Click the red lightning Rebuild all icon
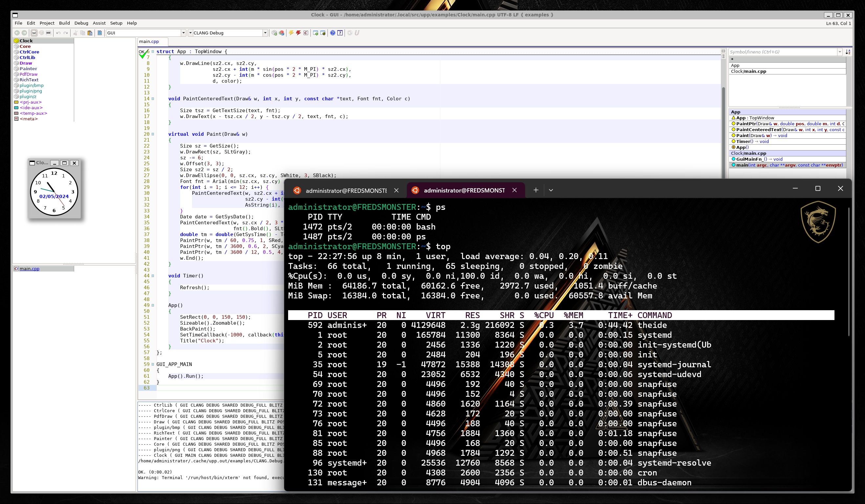Image resolution: width=865 pixels, height=504 pixels. 298,33
